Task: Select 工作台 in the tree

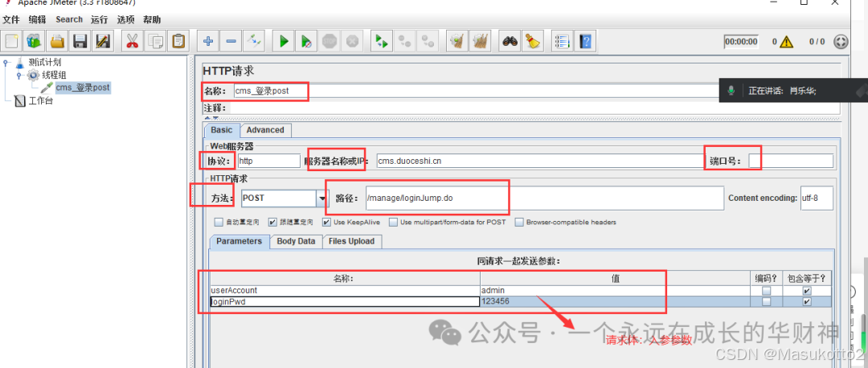Action: [x=41, y=100]
